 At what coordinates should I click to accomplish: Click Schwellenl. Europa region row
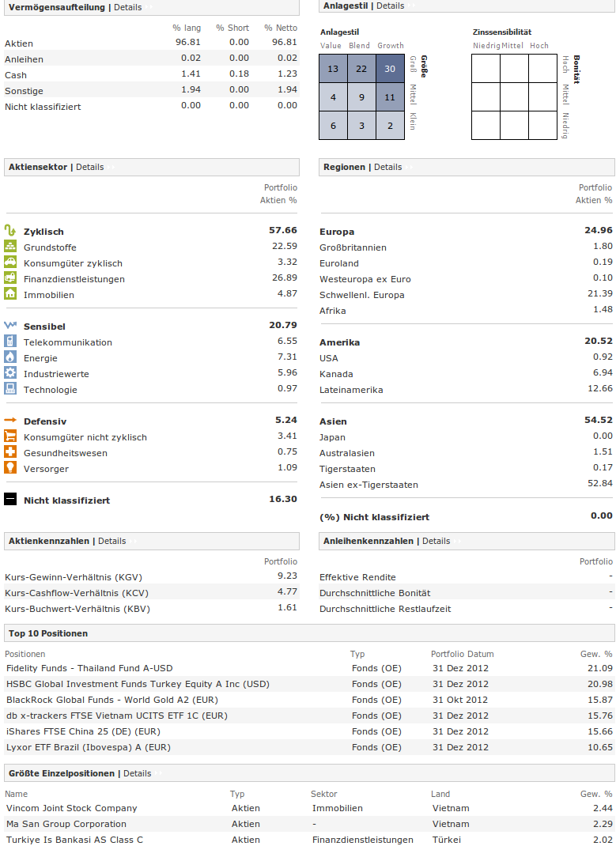(x=467, y=295)
